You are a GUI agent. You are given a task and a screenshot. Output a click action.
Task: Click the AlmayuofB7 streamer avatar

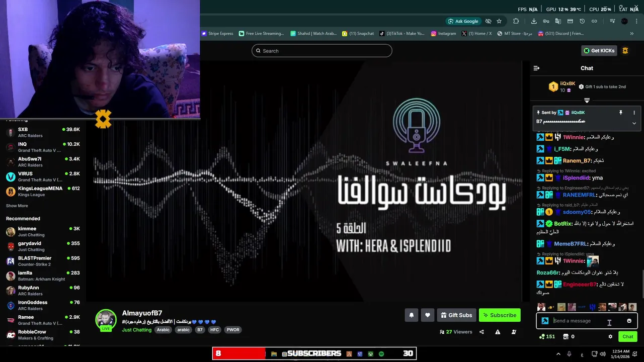point(106,320)
